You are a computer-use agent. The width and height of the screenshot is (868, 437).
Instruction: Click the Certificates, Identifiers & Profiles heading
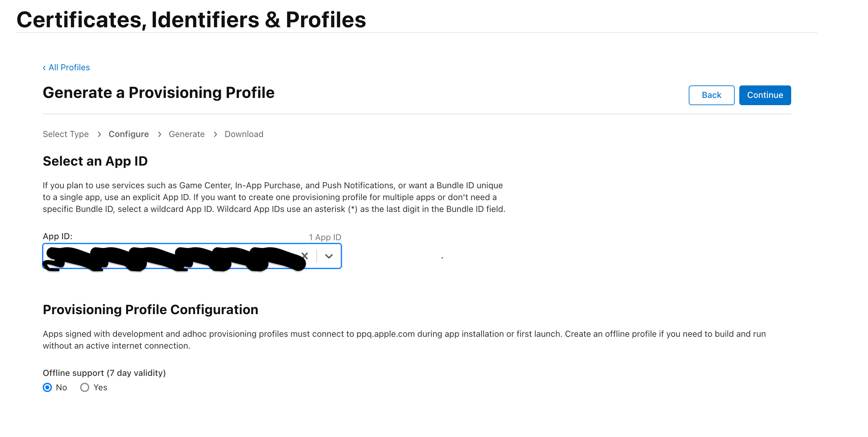[191, 20]
